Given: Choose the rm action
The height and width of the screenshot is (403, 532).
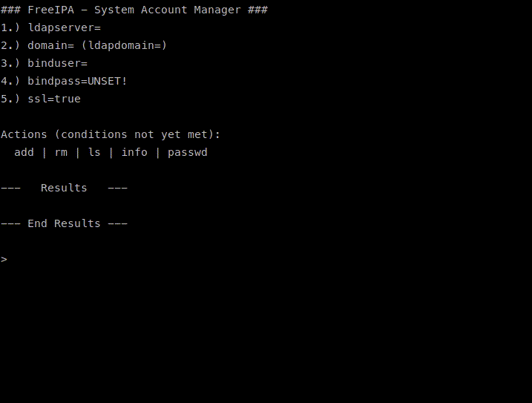Looking at the screenshot, I should coord(61,152).
